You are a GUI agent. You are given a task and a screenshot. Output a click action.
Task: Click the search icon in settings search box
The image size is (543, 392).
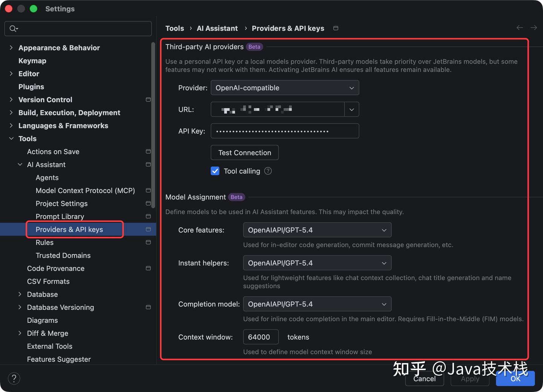[x=14, y=29]
